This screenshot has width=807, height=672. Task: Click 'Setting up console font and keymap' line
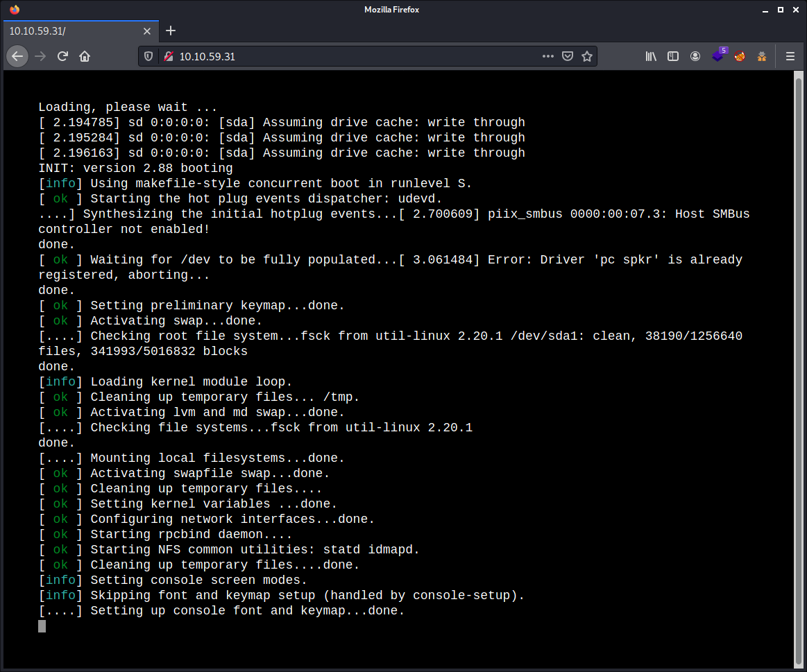click(221, 611)
